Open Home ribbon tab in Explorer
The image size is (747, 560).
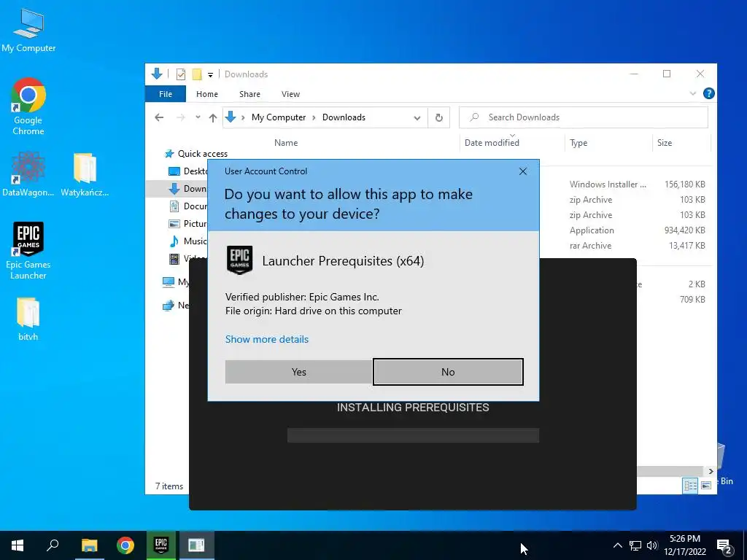[x=206, y=94]
